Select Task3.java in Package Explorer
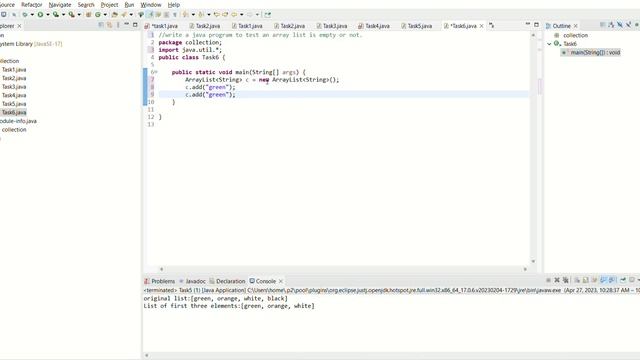This screenshot has width=640, height=360. pos(14,87)
